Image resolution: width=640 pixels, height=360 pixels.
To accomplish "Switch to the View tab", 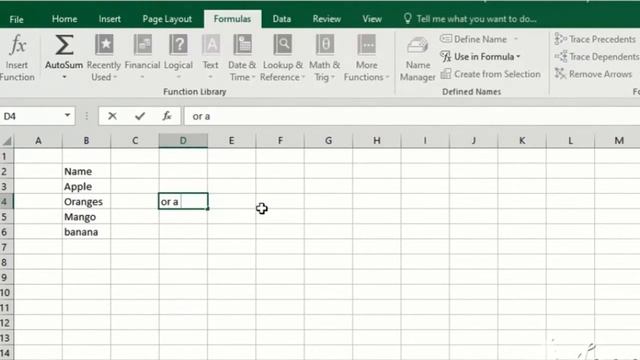I will click(372, 19).
